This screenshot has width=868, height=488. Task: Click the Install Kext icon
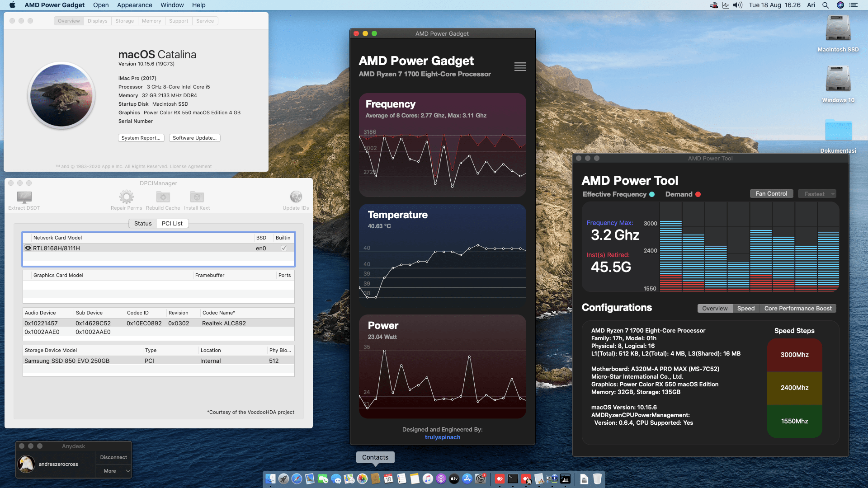coord(197,197)
